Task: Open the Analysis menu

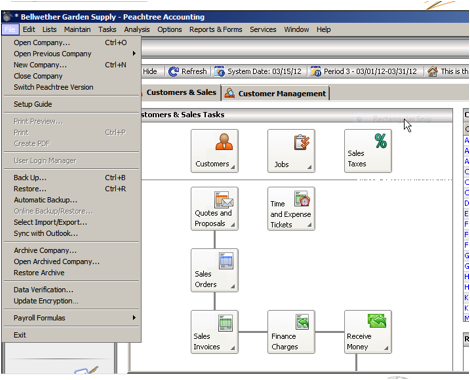Action: click(x=137, y=29)
